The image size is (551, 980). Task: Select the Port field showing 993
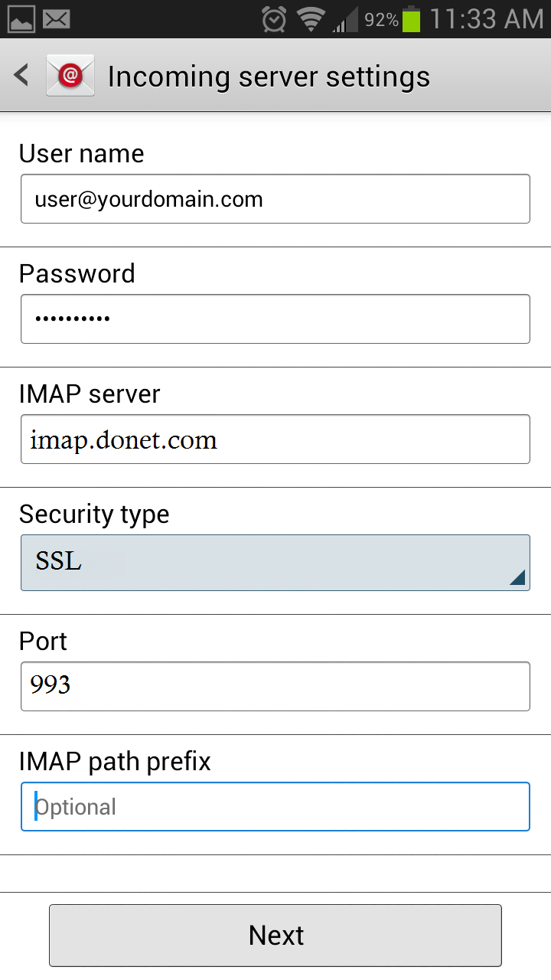point(275,686)
